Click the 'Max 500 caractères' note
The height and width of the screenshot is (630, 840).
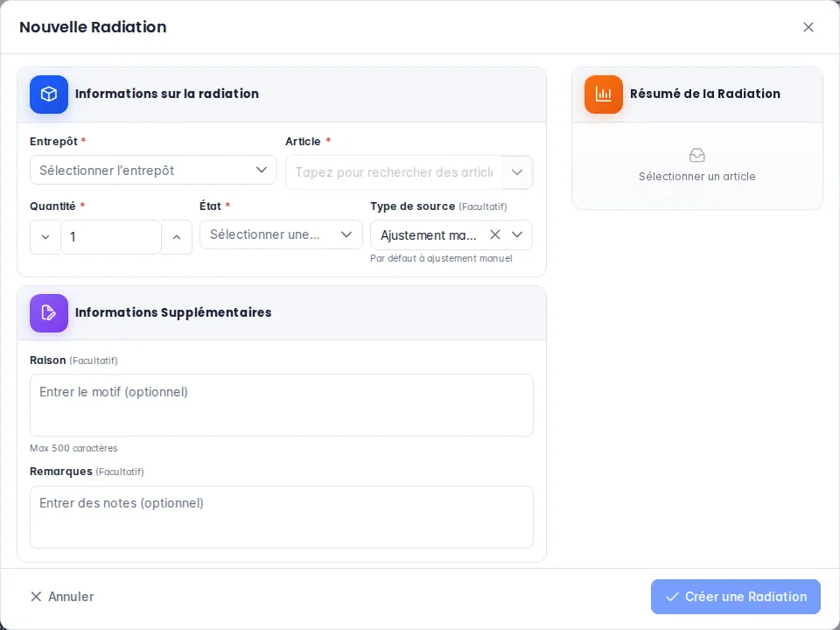click(73, 448)
